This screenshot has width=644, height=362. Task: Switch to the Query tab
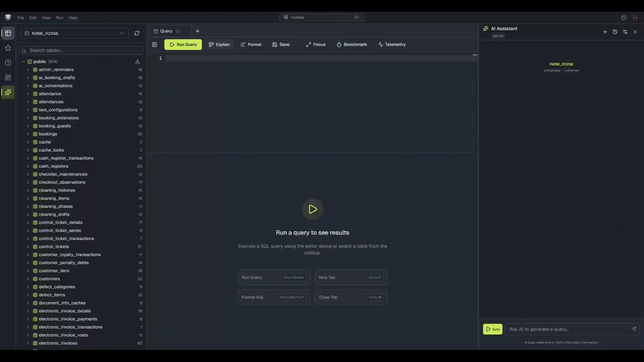166,31
